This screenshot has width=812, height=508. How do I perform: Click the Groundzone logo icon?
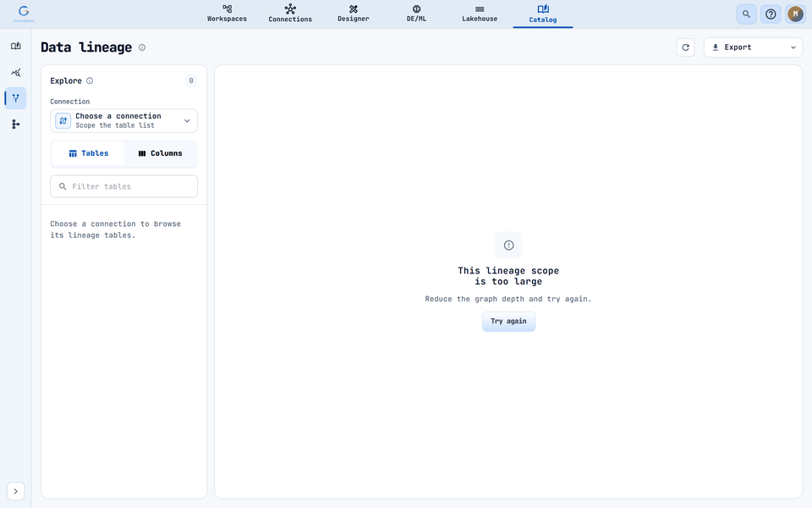tap(24, 13)
